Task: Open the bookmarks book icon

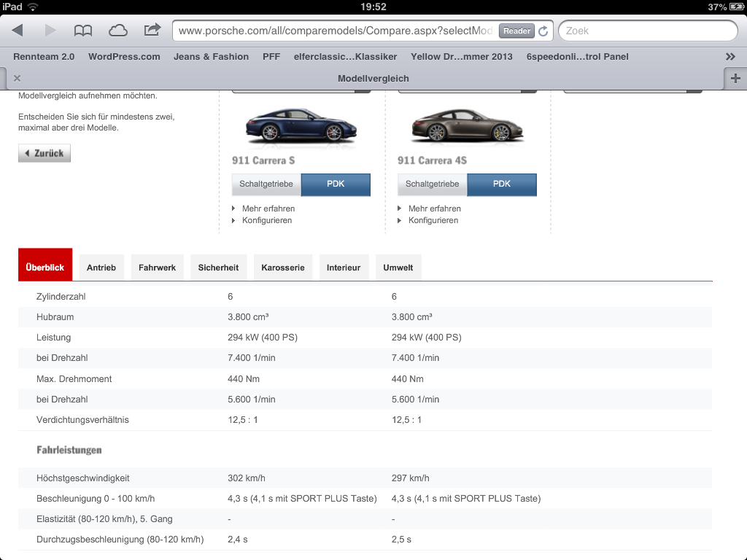Action: click(x=83, y=31)
